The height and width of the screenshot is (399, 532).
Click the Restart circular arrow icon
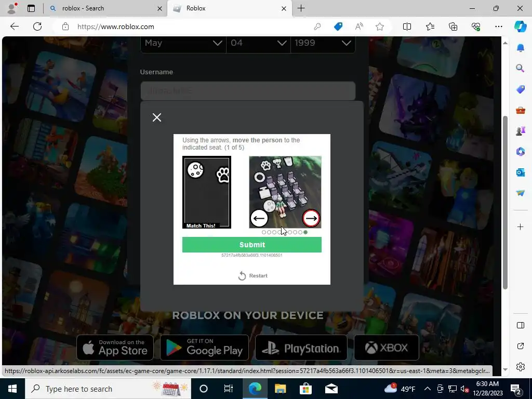pos(242,275)
